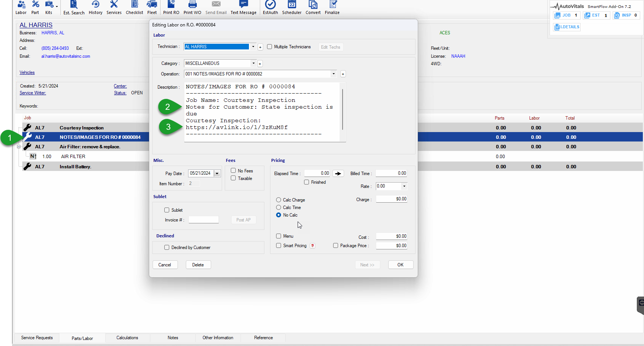
Task: Click plus button beside Category dropdown
Action: pos(260,64)
